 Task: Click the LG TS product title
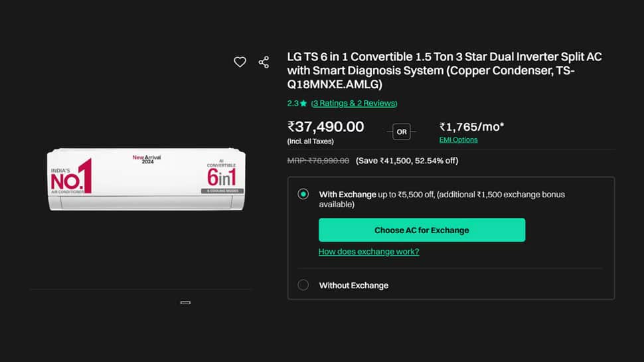[x=443, y=70]
